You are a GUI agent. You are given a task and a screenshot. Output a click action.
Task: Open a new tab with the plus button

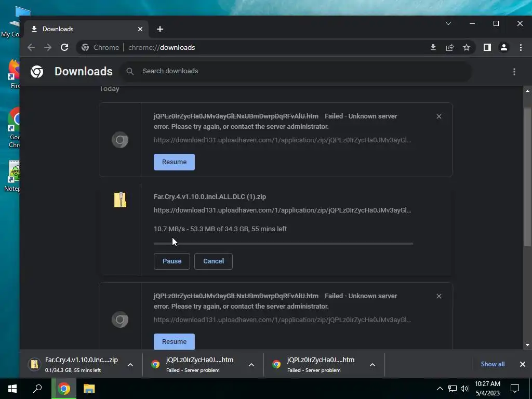click(x=160, y=29)
